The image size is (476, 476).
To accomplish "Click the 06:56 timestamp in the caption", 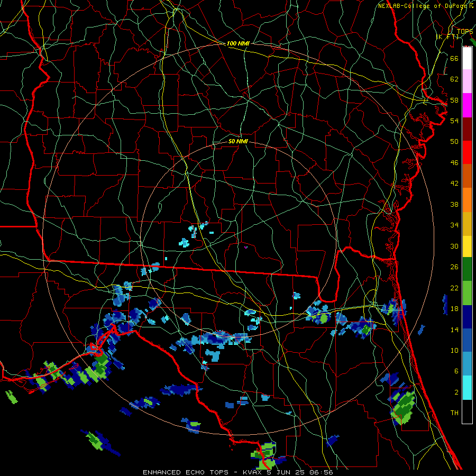I will point(321,472).
